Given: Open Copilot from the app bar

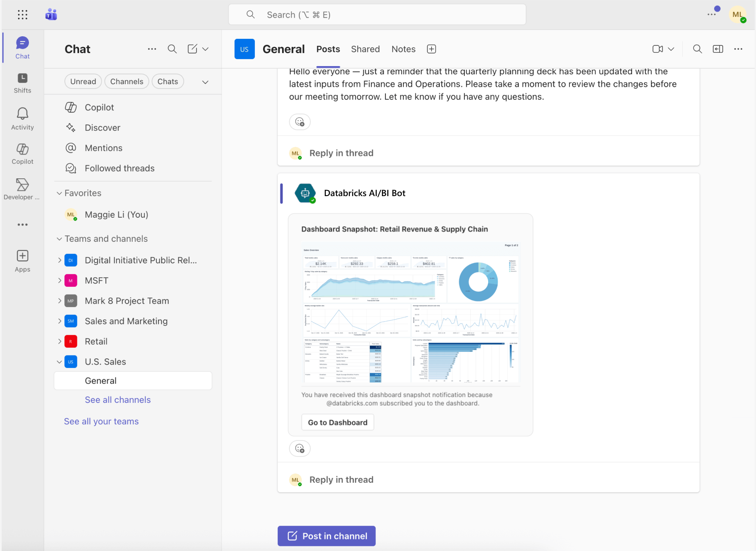Looking at the screenshot, I should (22, 153).
